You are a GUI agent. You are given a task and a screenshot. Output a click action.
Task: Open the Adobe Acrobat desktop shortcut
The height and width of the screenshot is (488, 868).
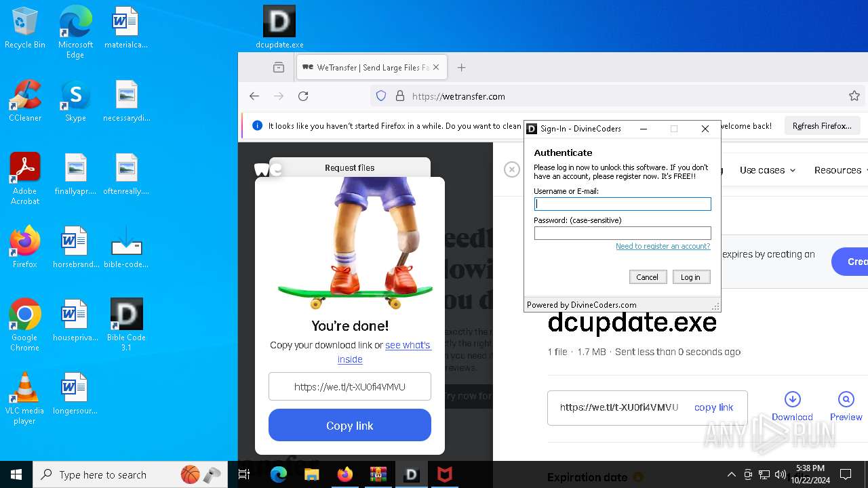(25, 179)
